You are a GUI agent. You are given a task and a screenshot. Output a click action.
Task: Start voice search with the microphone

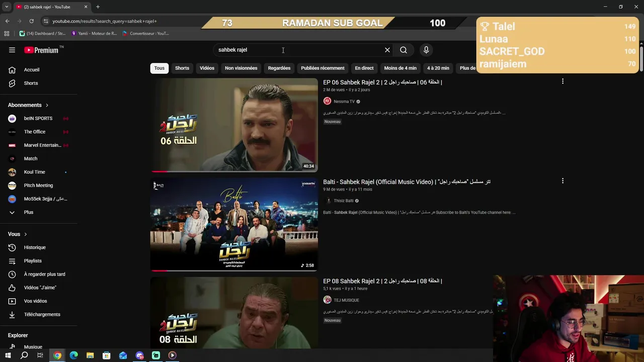pos(426,50)
